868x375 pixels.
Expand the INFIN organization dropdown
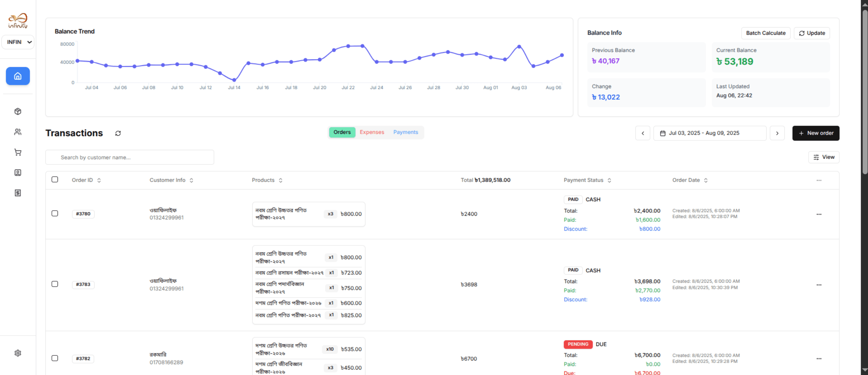(x=18, y=42)
